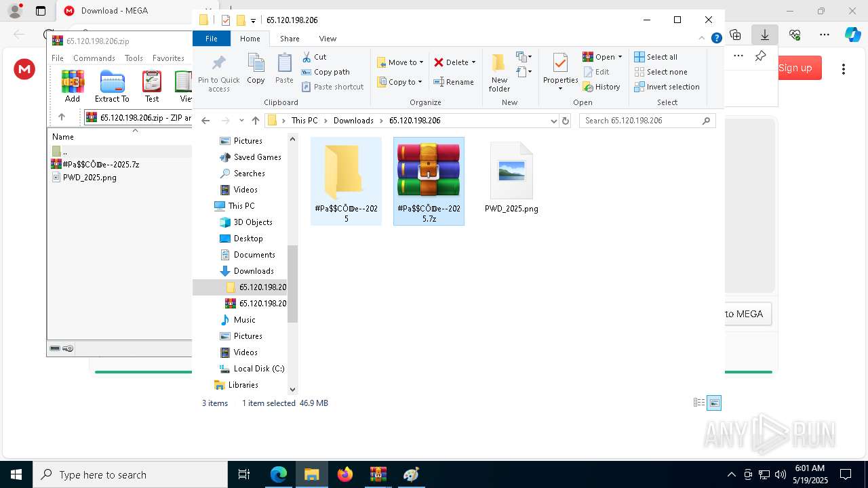Open the Home ribbon tab
868x488 pixels.
250,39
